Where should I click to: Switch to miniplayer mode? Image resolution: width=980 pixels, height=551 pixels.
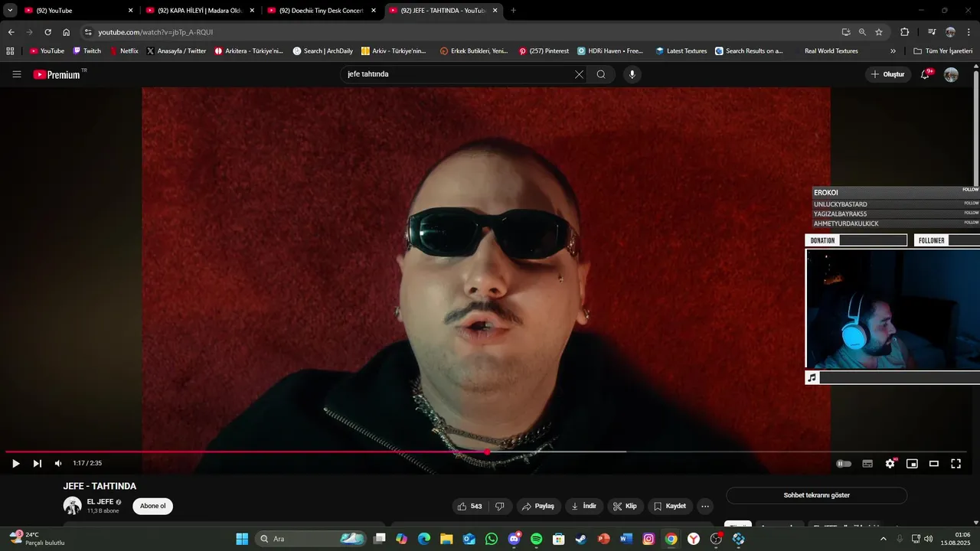point(912,463)
